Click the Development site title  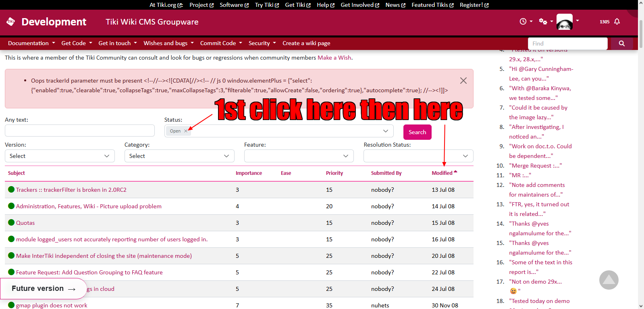tap(54, 22)
